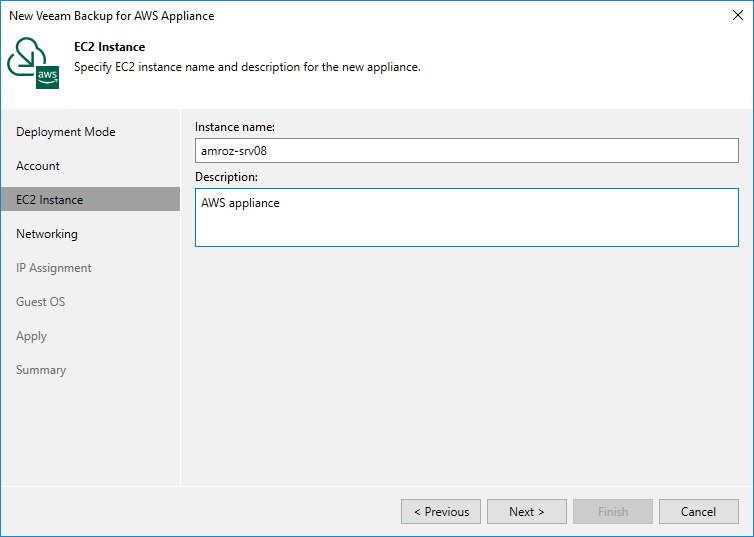
Task: Cancel the appliance wizard
Action: pyautogui.click(x=698, y=512)
